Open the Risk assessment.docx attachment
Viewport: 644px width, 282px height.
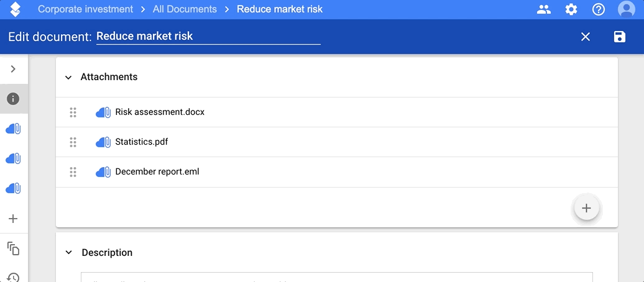160,112
